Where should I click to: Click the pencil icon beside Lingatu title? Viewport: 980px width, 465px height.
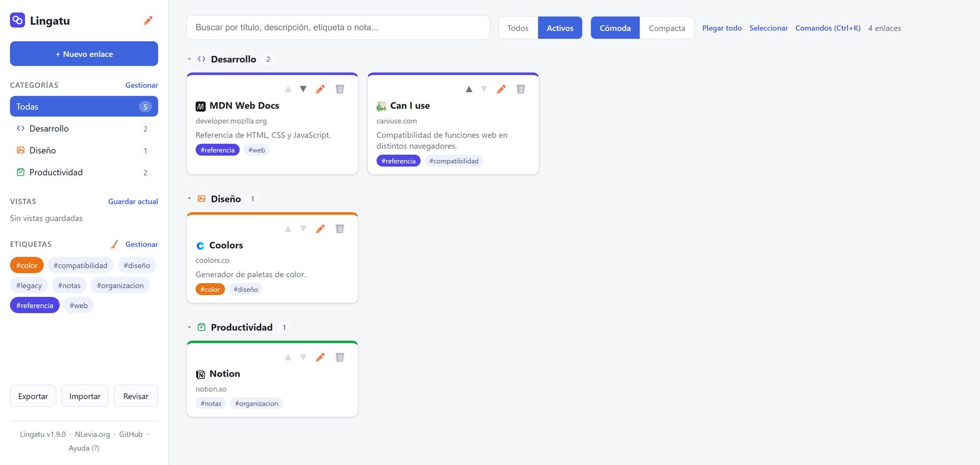(x=148, y=21)
